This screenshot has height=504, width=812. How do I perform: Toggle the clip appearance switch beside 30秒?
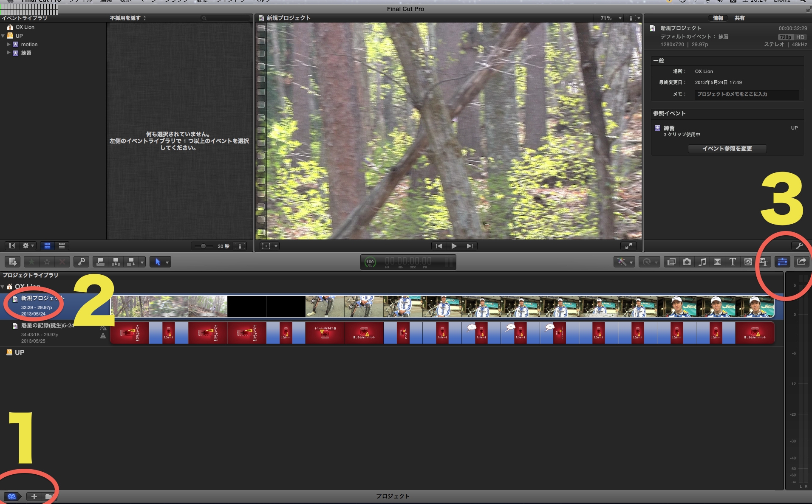[240, 246]
